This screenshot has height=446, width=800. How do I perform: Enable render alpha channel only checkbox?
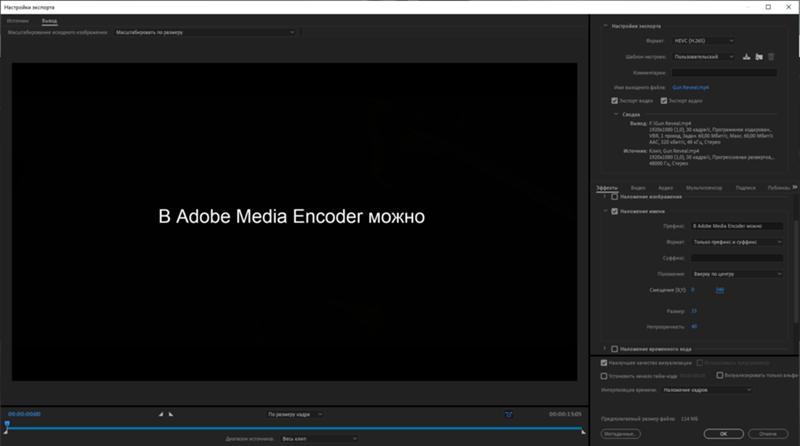click(x=719, y=375)
